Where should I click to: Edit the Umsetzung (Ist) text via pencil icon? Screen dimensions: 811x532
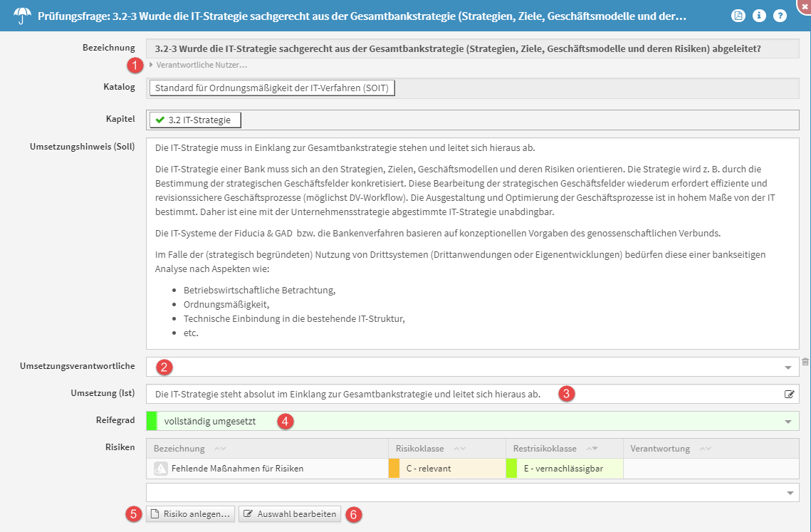[789, 394]
